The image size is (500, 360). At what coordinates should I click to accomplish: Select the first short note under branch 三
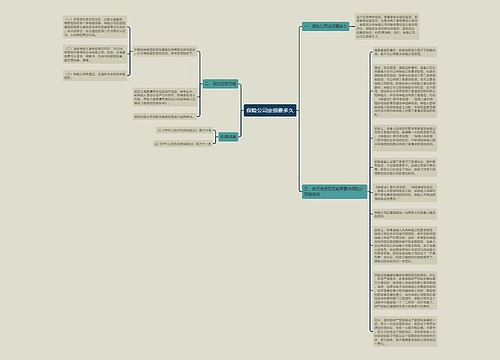405,52
